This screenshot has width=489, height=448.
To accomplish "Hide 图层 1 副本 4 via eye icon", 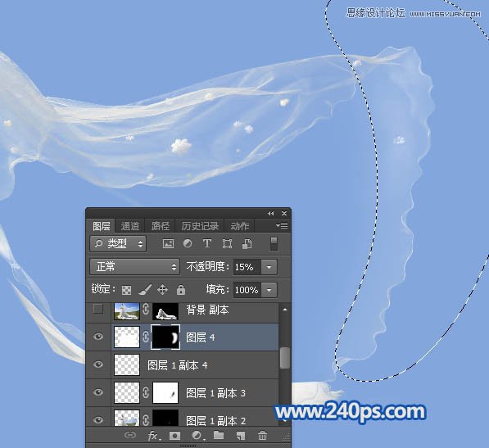I will tap(98, 364).
